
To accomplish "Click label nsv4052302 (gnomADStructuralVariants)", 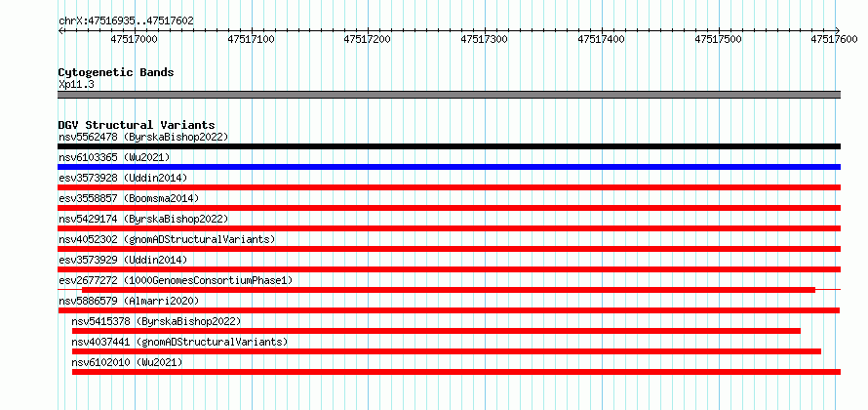I will tap(167, 239).
